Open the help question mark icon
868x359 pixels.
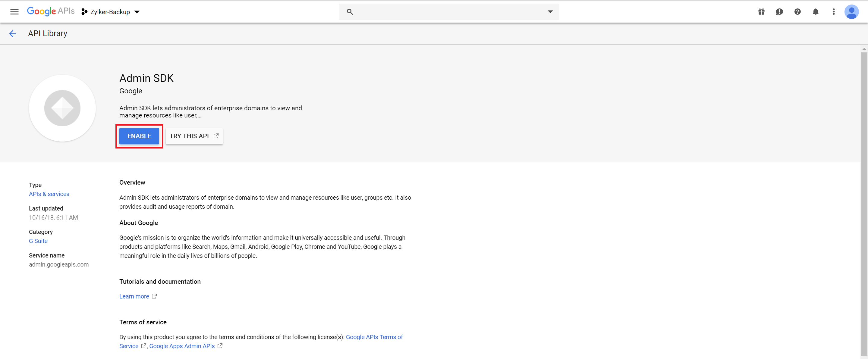click(797, 12)
